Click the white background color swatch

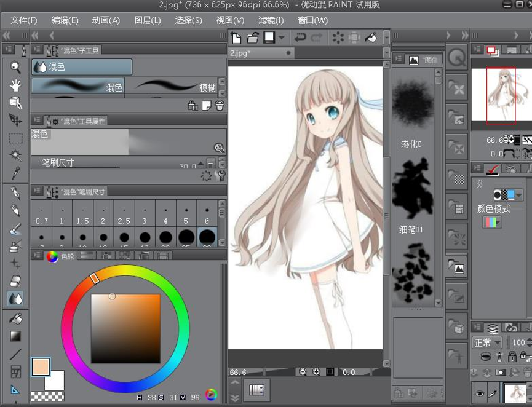click(x=54, y=380)
